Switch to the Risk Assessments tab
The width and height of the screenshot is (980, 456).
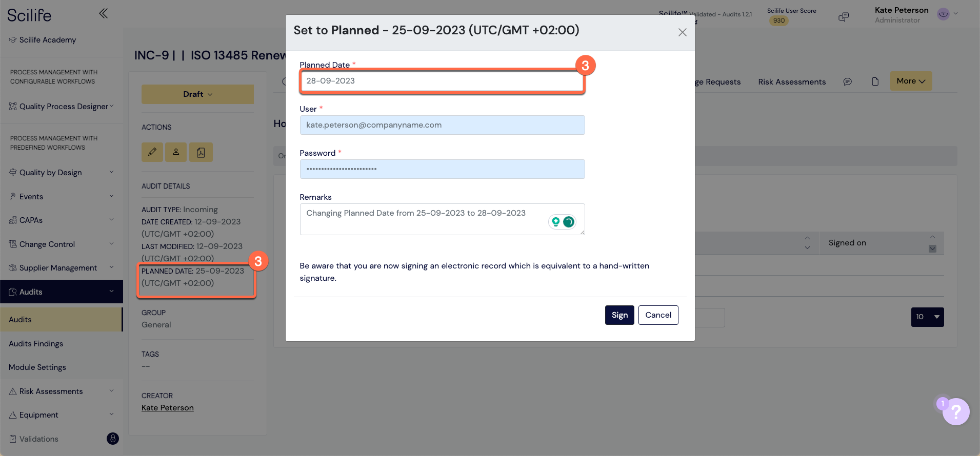point(792,82)
